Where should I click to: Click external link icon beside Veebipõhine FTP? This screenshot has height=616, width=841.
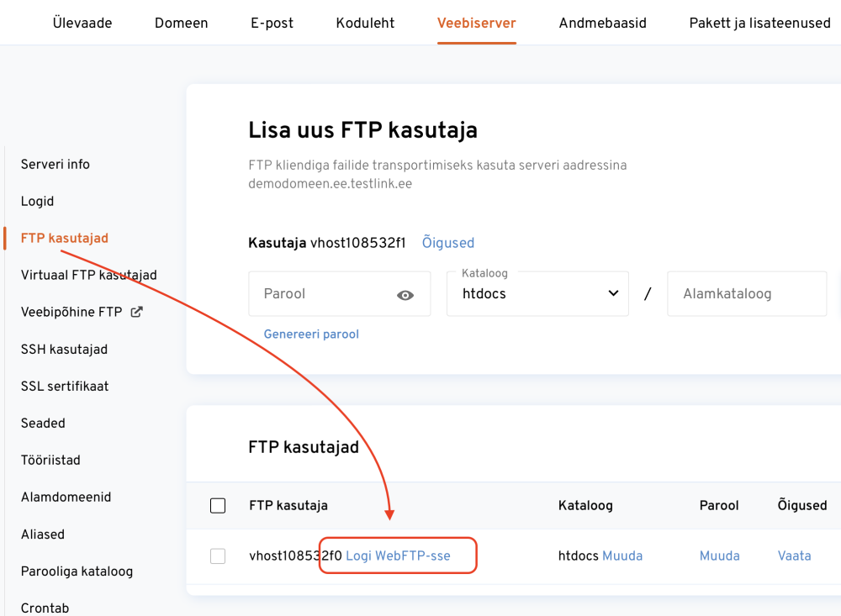(x=136, y=312)
